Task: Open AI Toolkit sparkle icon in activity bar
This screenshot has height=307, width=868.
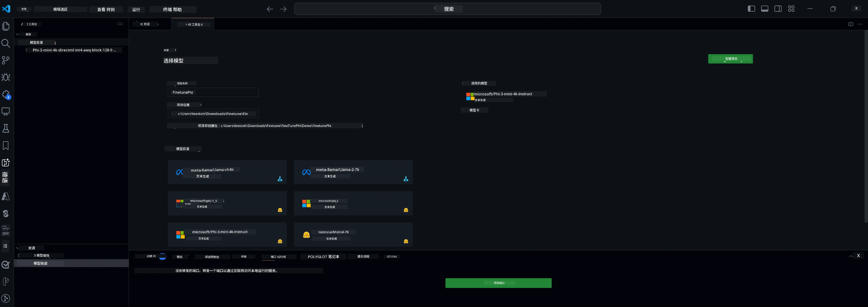Action: 6,163
